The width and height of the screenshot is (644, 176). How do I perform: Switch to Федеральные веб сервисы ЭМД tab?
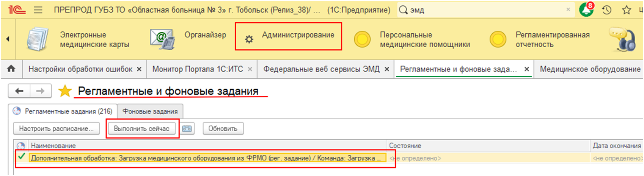coord(321,69)
